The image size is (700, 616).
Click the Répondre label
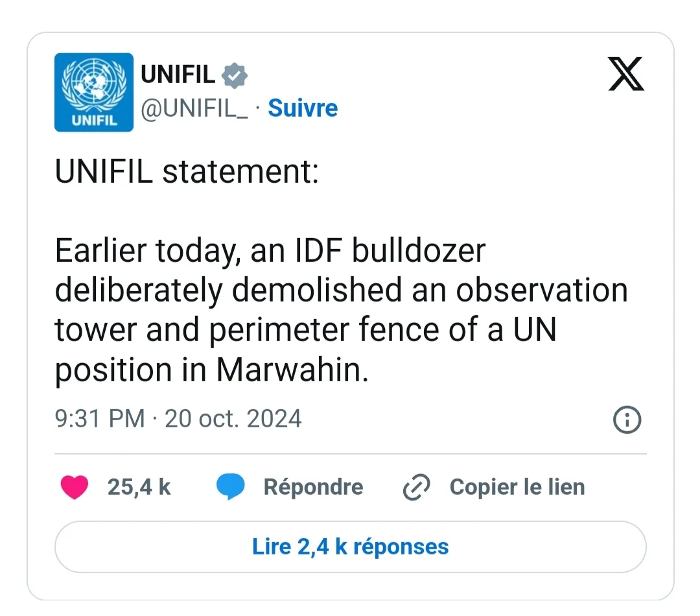(313, 487)
